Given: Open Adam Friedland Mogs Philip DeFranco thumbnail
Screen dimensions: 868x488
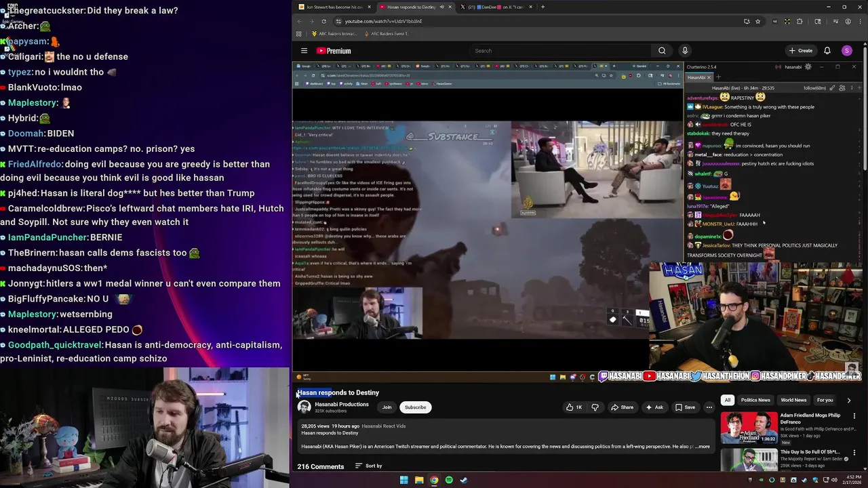Looking at the screenshot, I should 749,428.
